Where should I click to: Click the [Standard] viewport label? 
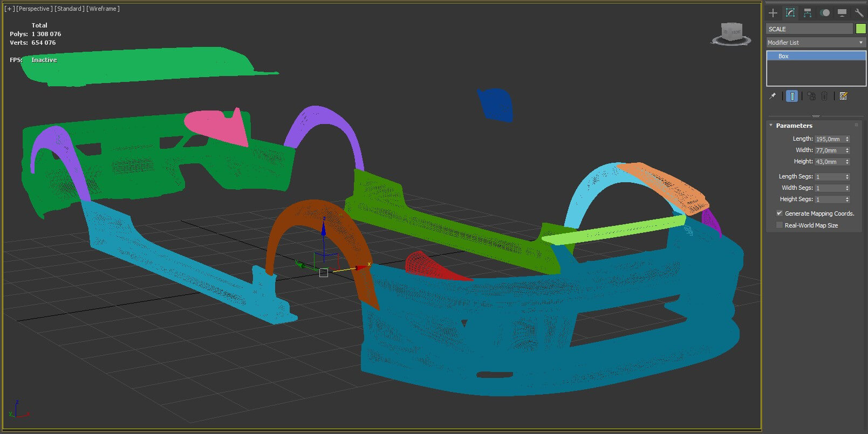tap(69, 9)
